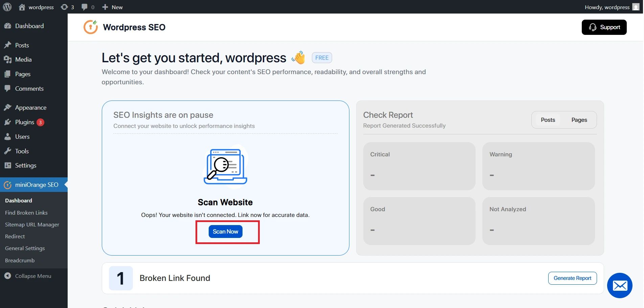
Task: Click the updates icon showing 3
Action: click(x=64, y=7)
